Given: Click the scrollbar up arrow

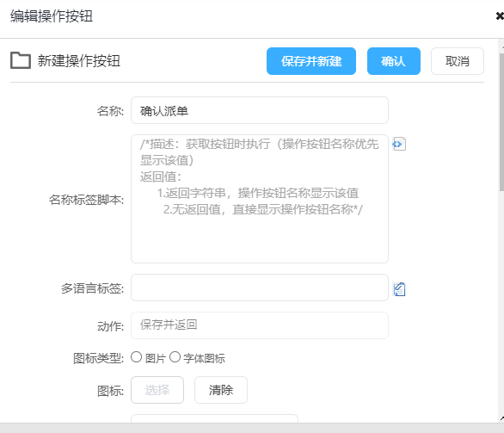Looking at the screenshot, I should point(502,47).
